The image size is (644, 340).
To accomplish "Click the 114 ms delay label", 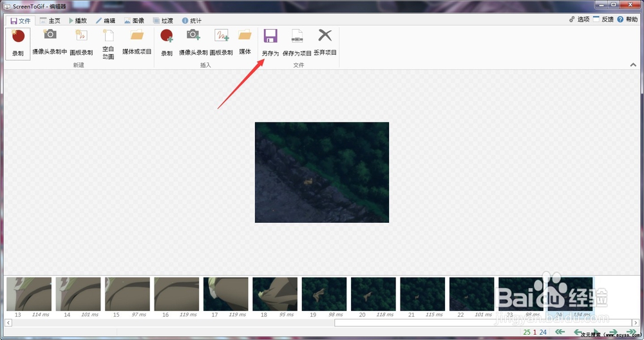I will pos(40,314).
